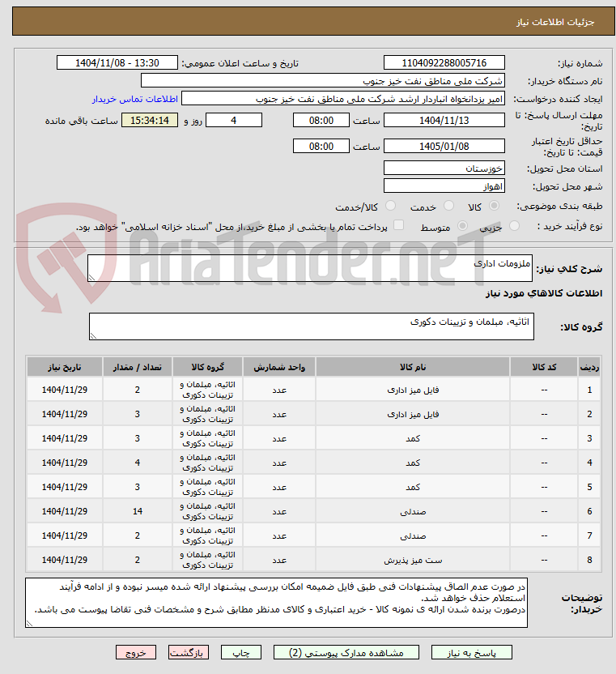
Task: Click the گروه کالا column header
Action: (207, 367)
